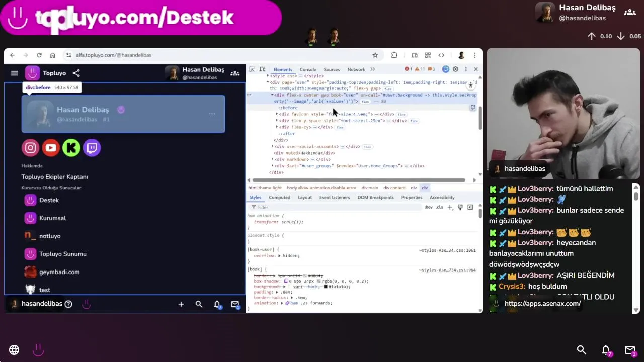Toggle :hov element state panel
The height and width of the screenshot is (362, 644).
pyautogui.click(x=429, y=207)
